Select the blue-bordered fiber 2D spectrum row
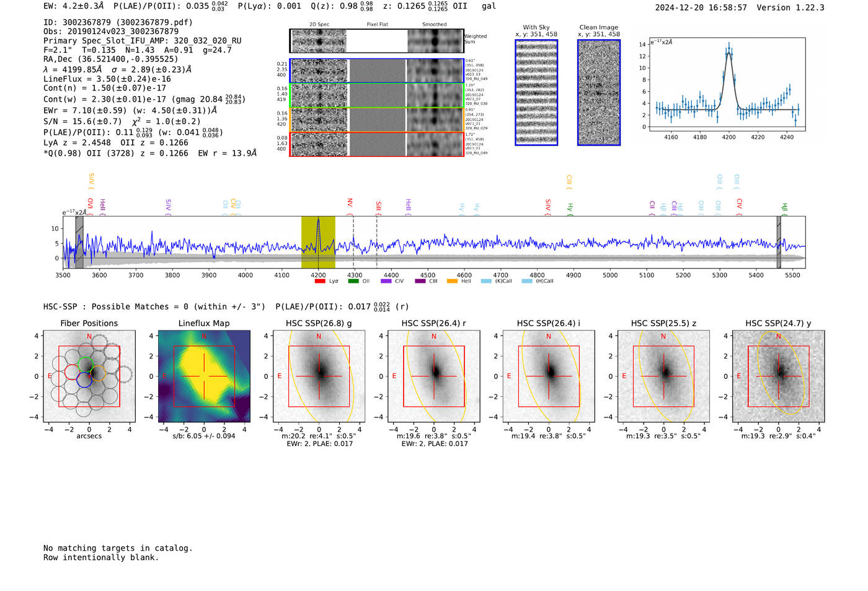The height and width of the screenshot is (591, 868). pyautogui.click(x=376, y=71)
